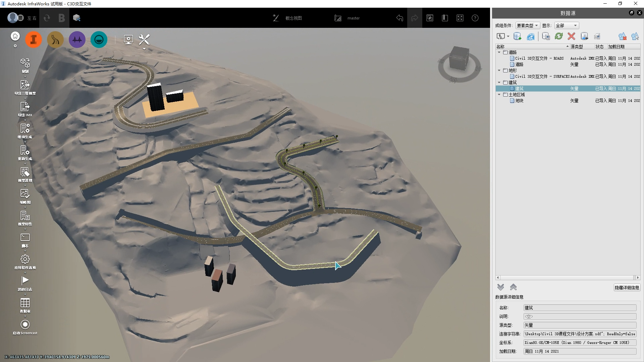Click the green refresh data source icon
Screen dimensions: 644x362
coord(559,36)
